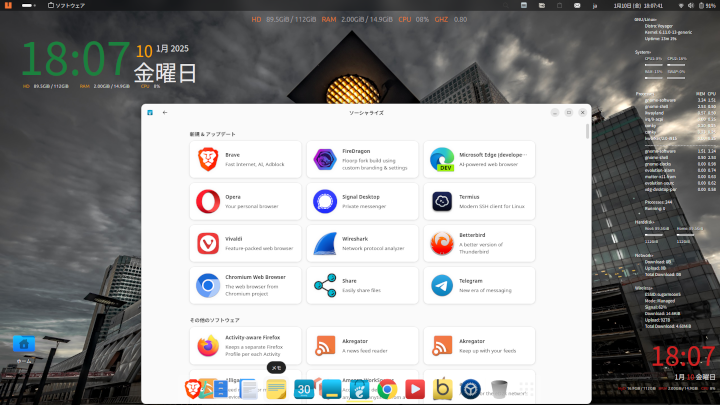720x405 pixels.
Task: Open Signal Desktop private messenger
Action: pos(362,201)
